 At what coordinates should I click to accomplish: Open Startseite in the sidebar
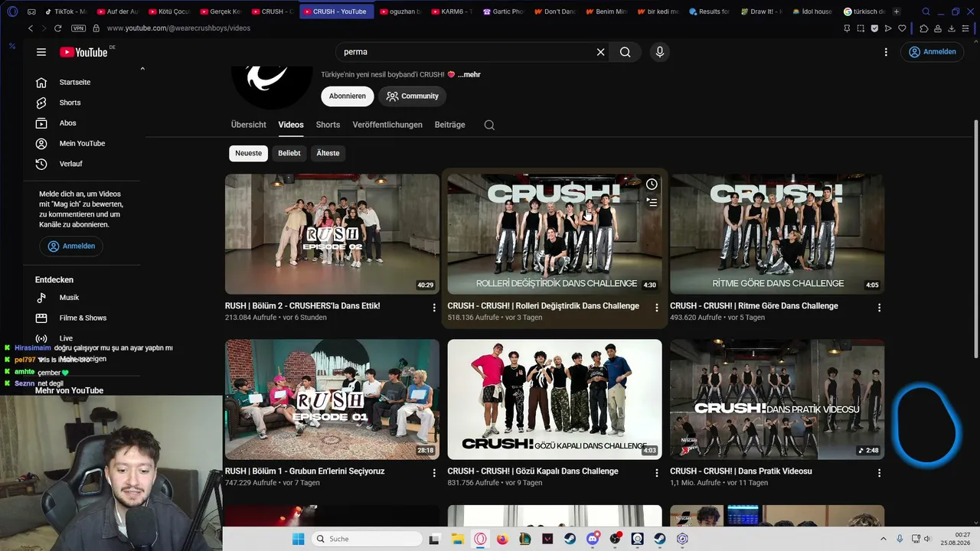(x=75, y=82)
